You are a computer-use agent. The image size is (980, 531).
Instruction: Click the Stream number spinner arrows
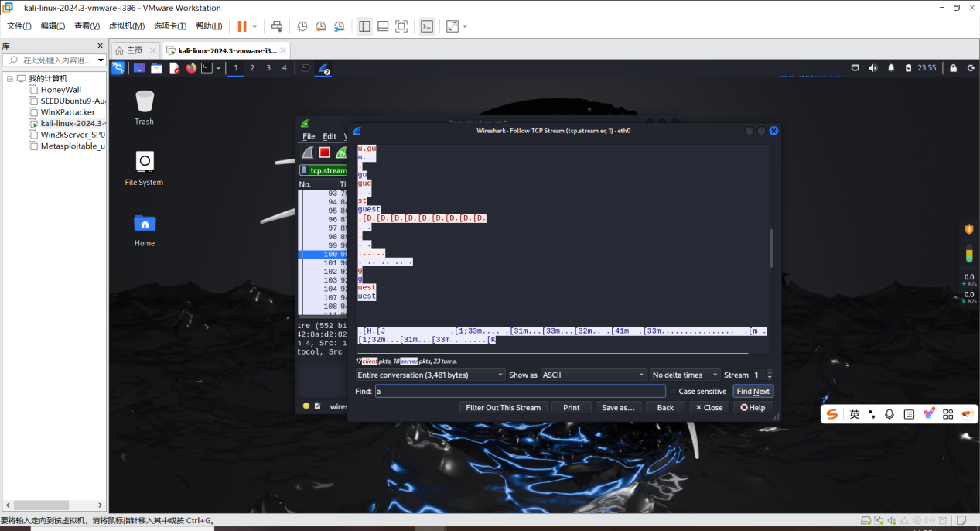769,375
